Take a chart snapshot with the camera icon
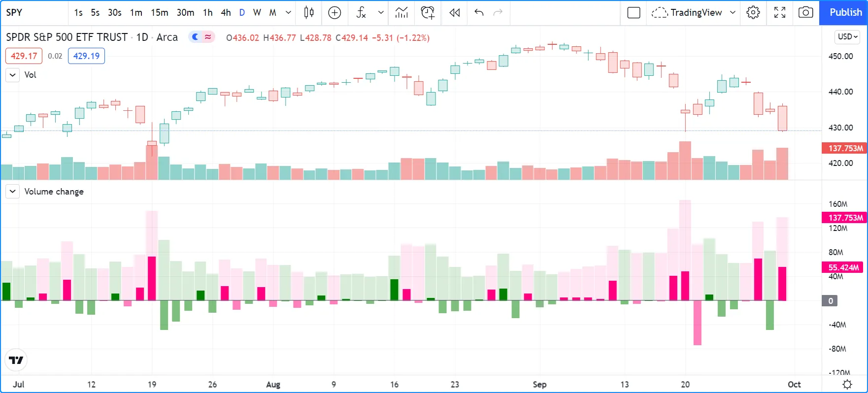Viewport: 868px width, 393px height. [805, 13]
